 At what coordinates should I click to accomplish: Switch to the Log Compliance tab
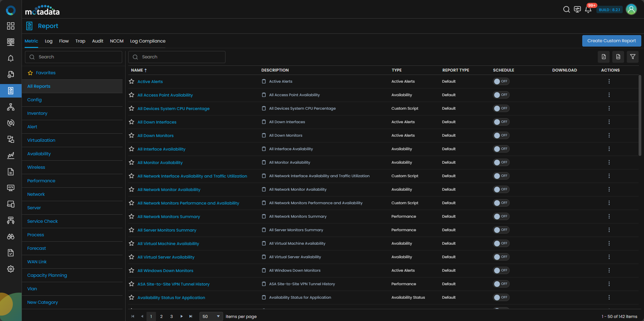(x=147, y=41)
